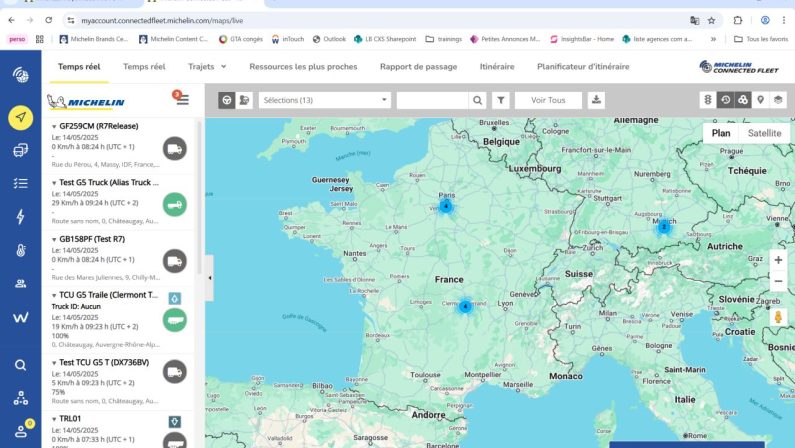This screenshot has height=448, width=795.
Task: Open the drivers group icon in sidebar
Action: (x=20, y=284)
